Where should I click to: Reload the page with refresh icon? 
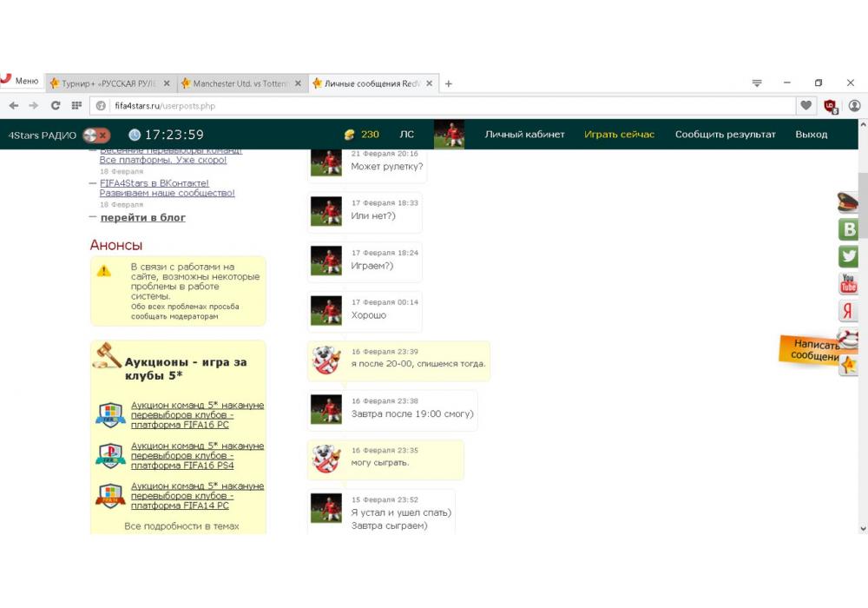tap(56, 105)
